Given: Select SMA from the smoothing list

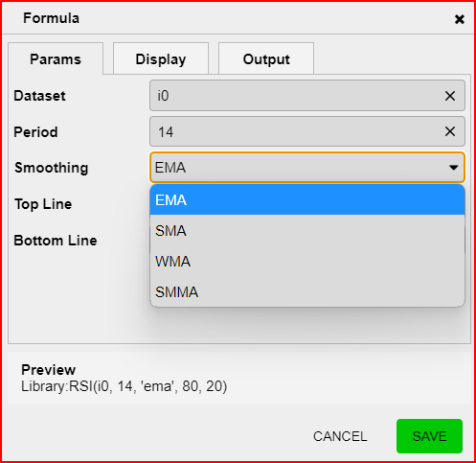Looking at the screenshot, I should (307, 231).
